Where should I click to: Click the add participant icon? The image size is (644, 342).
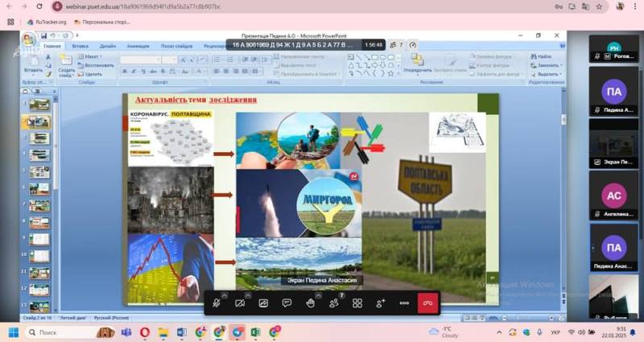coord(381,303)
